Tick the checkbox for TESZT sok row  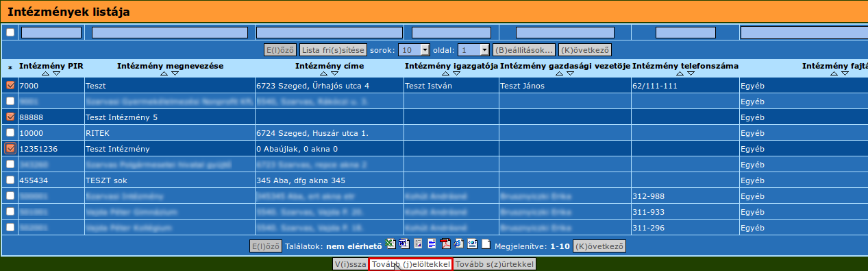10,180
